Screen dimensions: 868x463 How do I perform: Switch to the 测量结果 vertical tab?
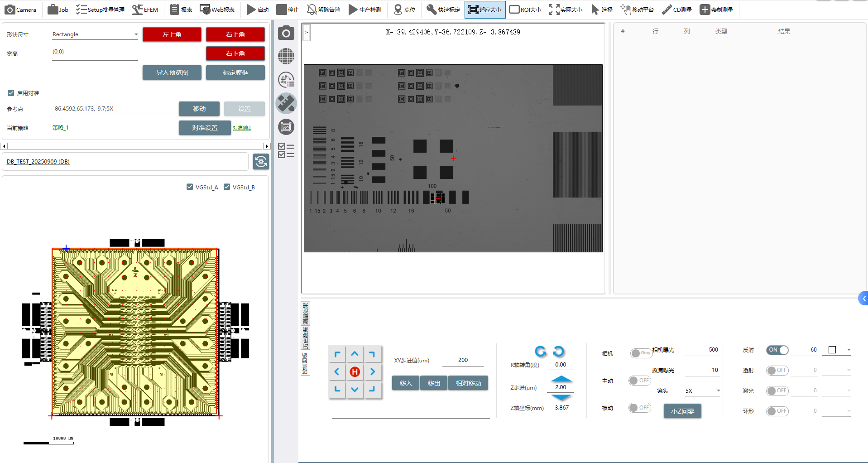[x=305, y=313]
